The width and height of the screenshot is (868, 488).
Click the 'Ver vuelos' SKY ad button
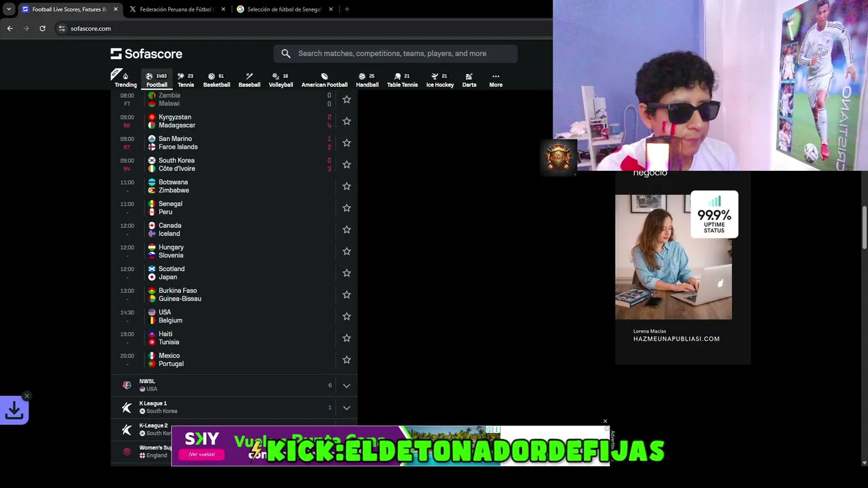[201, 454]
